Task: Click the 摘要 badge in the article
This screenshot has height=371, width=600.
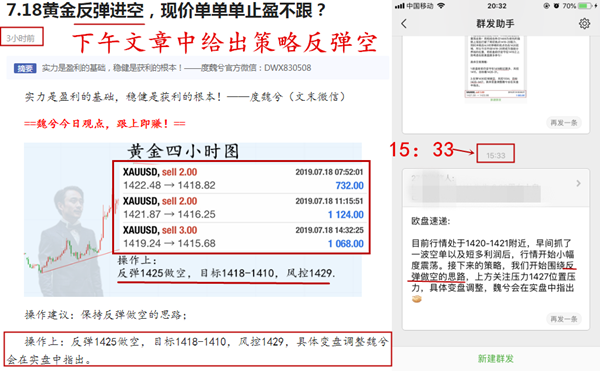Action: (25, 68)
